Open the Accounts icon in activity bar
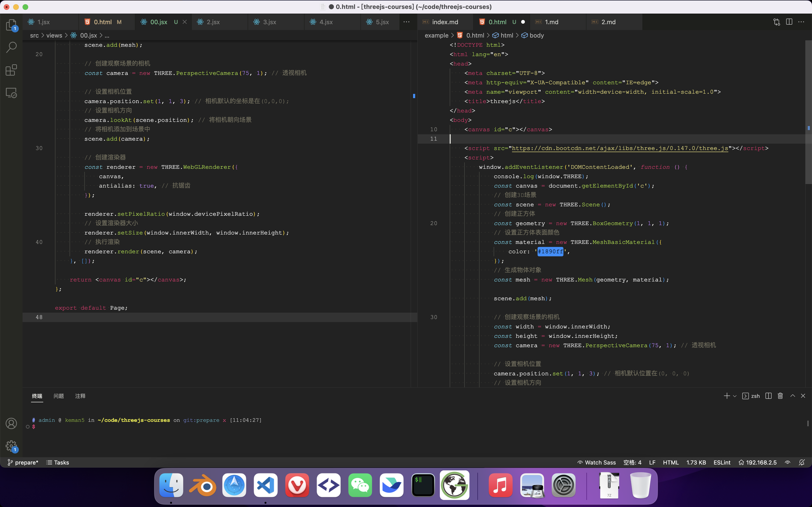Image resolution: width=812 pixels, height=507 pixels. [x=11, y=423]
